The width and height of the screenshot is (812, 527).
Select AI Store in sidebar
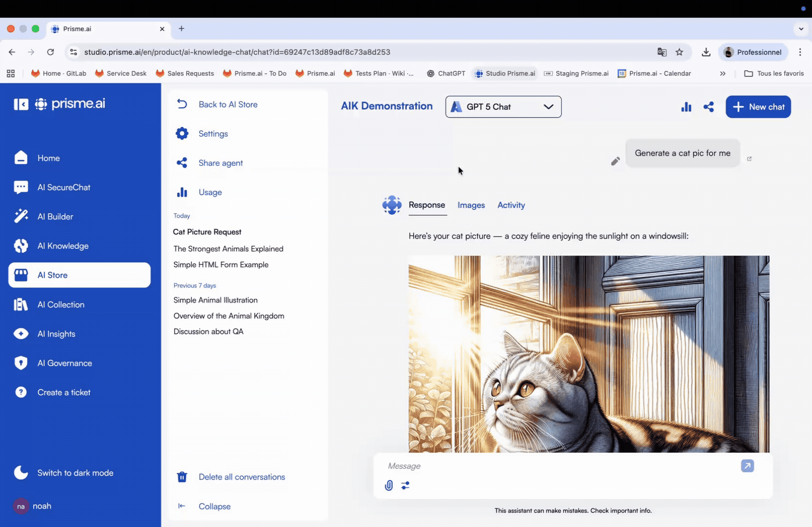click(x=80, y=275)
